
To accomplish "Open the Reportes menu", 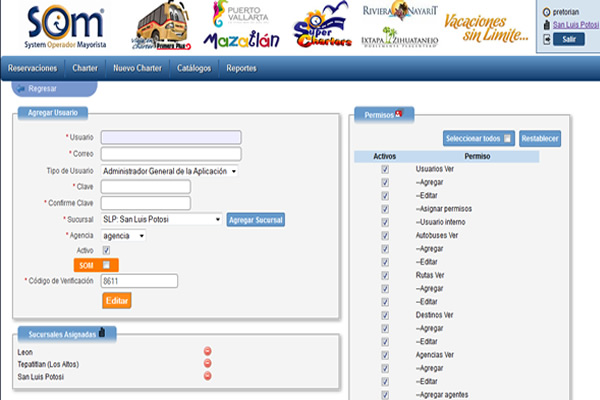I will click(x=241, y=68).
